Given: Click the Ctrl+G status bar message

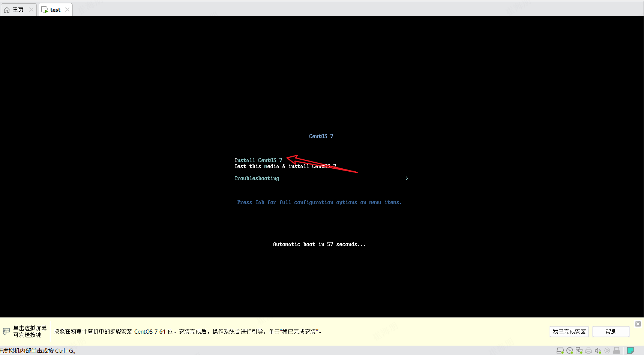Looking at the screenshot, I should pos(38,351).
